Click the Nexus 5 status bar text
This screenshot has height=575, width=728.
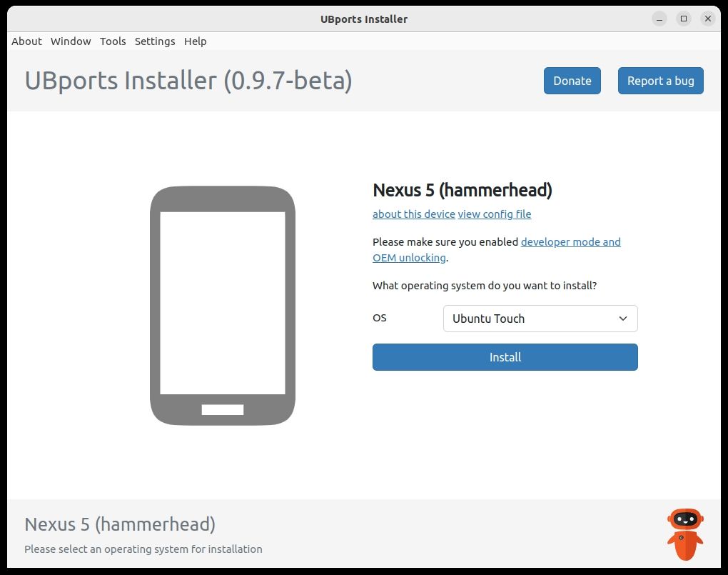coord(118,524)
